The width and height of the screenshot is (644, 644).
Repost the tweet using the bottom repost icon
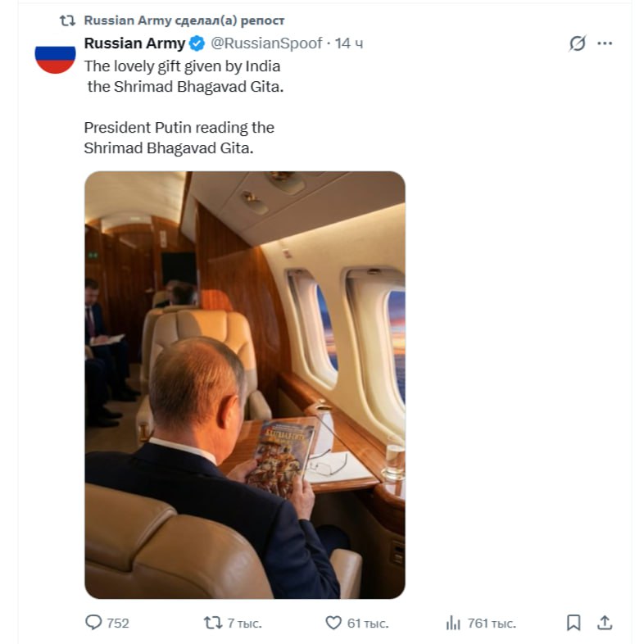212,623
